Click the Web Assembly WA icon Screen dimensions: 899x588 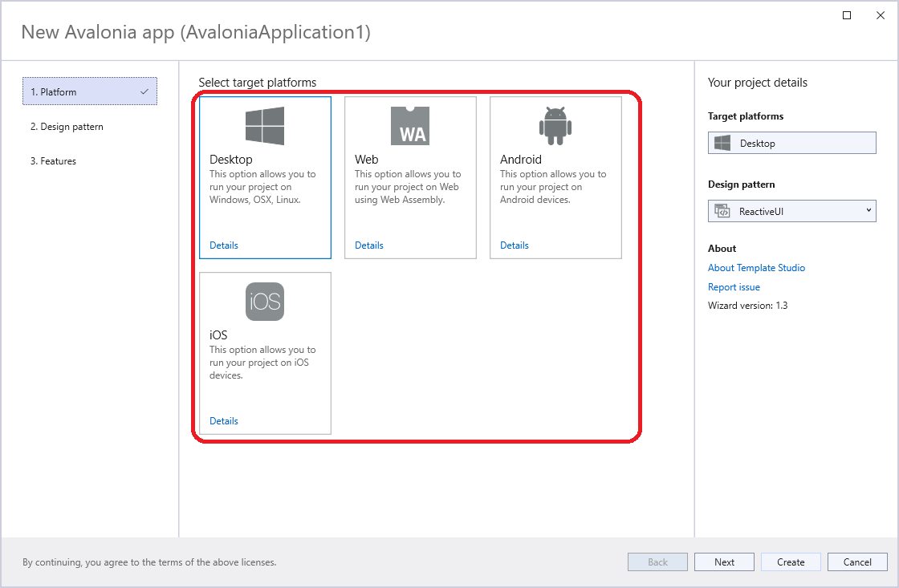[410, 126]
